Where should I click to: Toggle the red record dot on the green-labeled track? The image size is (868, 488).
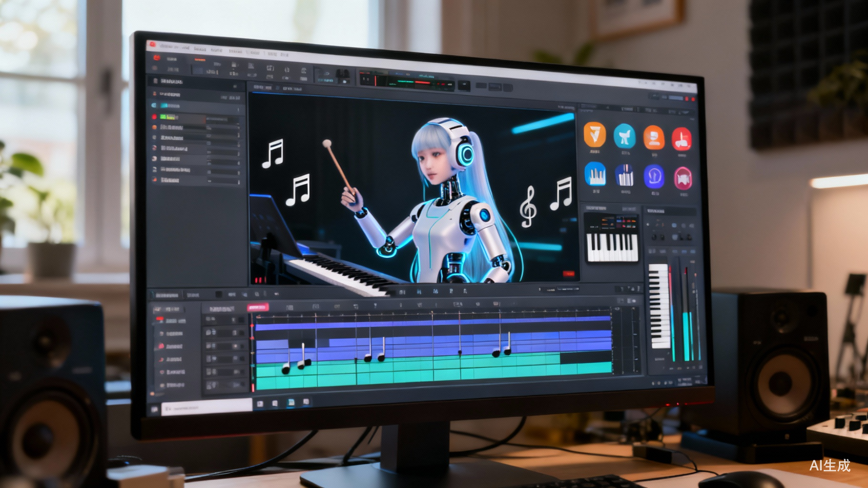tap(154, 117)
